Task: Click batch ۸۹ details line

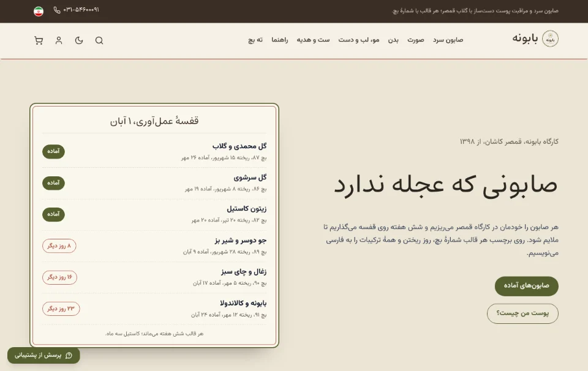Action: pos(225,252)
